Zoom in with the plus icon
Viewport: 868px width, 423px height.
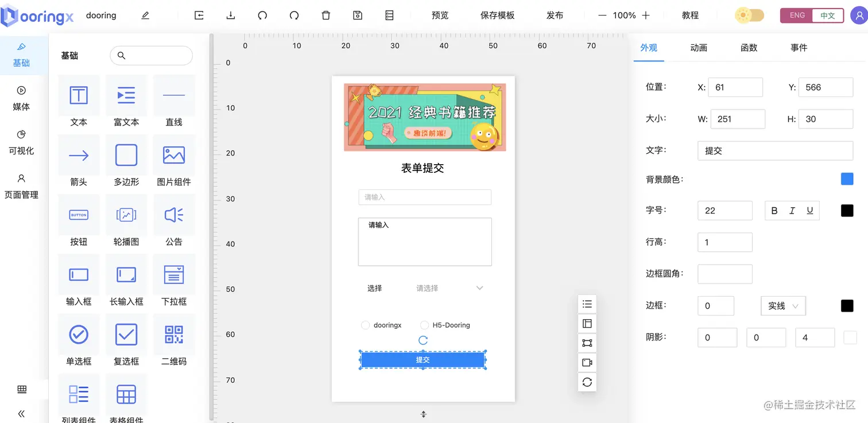coord(646,15)
